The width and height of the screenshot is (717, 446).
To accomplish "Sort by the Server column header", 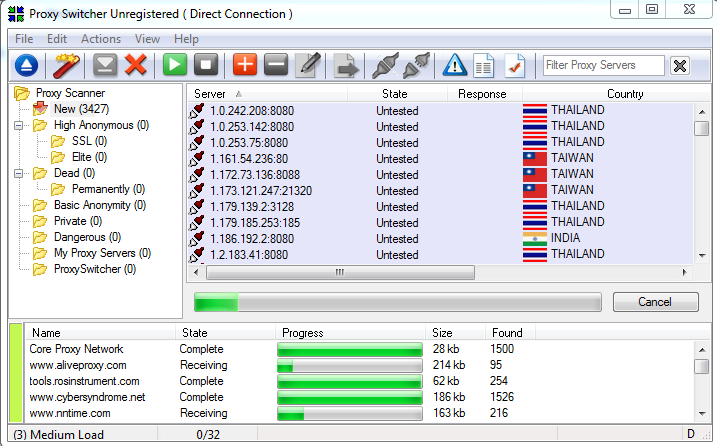I will pos(268,94).
